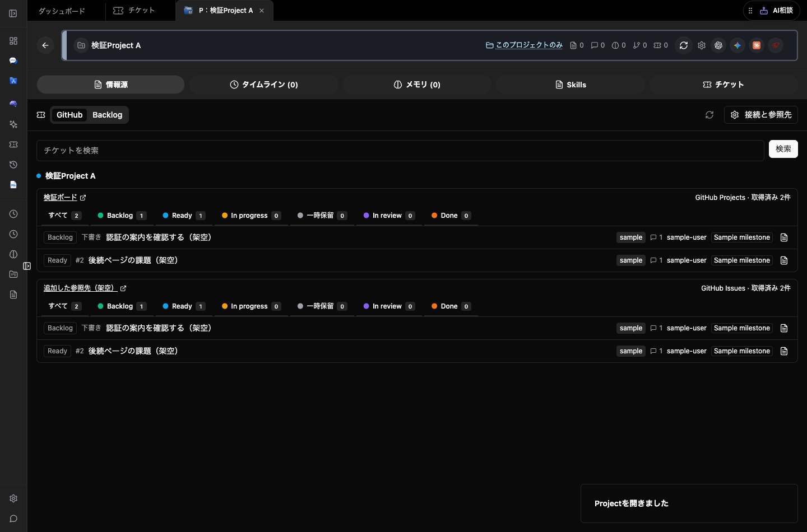
Task: Open the 検証ボード external link
Action: (x=65, y=198)
